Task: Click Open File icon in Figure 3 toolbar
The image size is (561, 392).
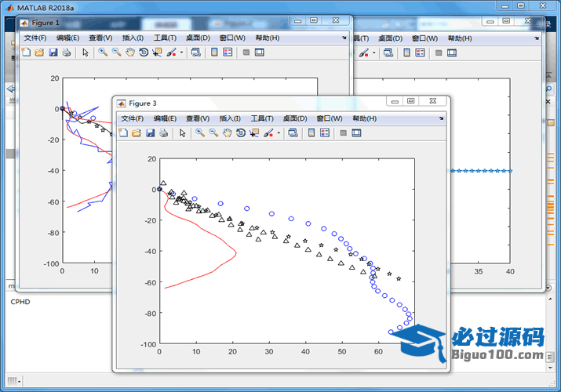Action: 137,133
